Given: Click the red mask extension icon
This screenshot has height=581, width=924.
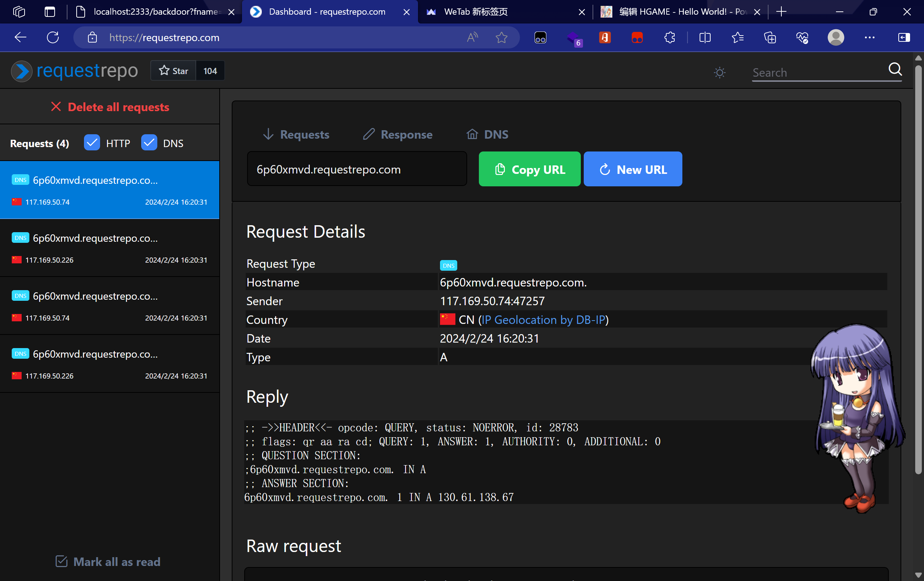Looking at the screenshot, I should click(x=637, y=38).
